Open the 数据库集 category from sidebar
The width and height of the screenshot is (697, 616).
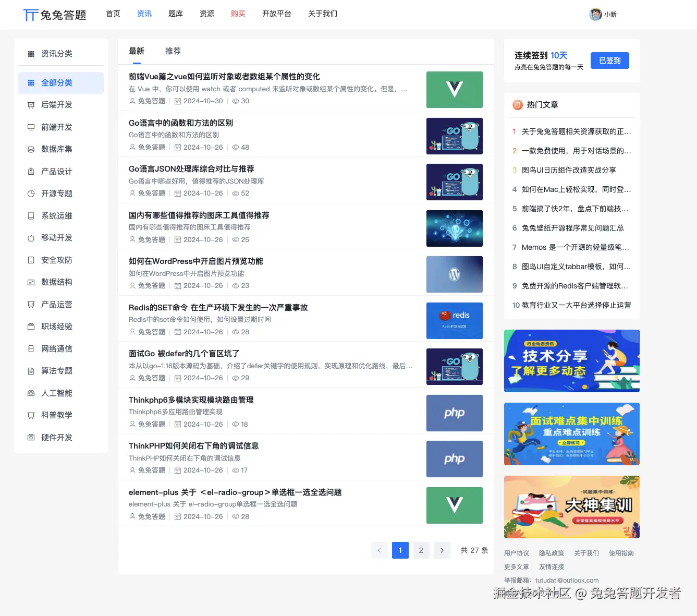(30, 149)
